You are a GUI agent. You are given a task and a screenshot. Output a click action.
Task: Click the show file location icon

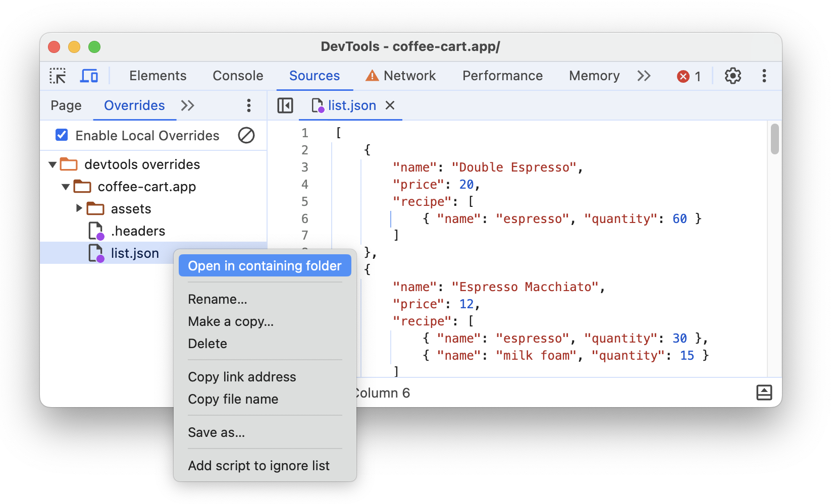[x=764, y=393]
